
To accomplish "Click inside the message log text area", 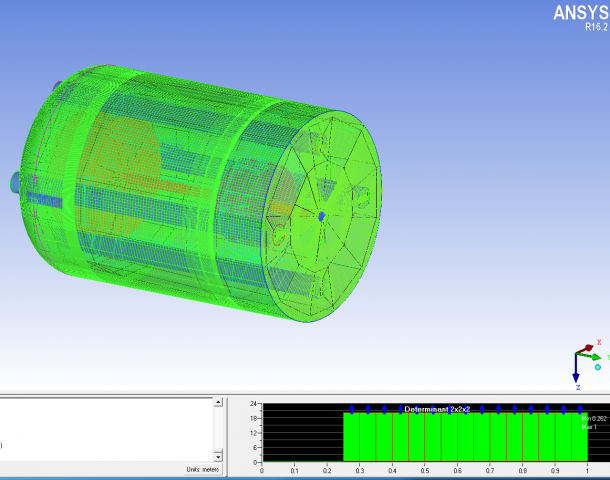I will (100, 430).
